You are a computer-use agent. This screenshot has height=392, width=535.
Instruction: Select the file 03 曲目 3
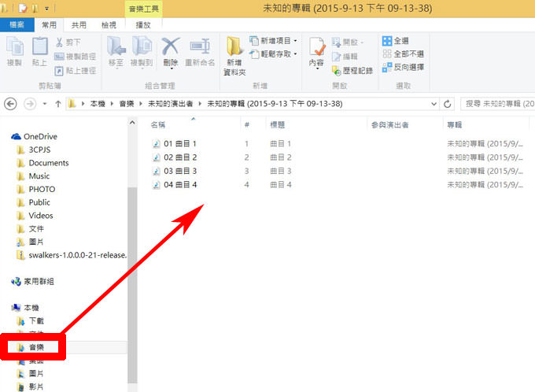click(179, 171)
